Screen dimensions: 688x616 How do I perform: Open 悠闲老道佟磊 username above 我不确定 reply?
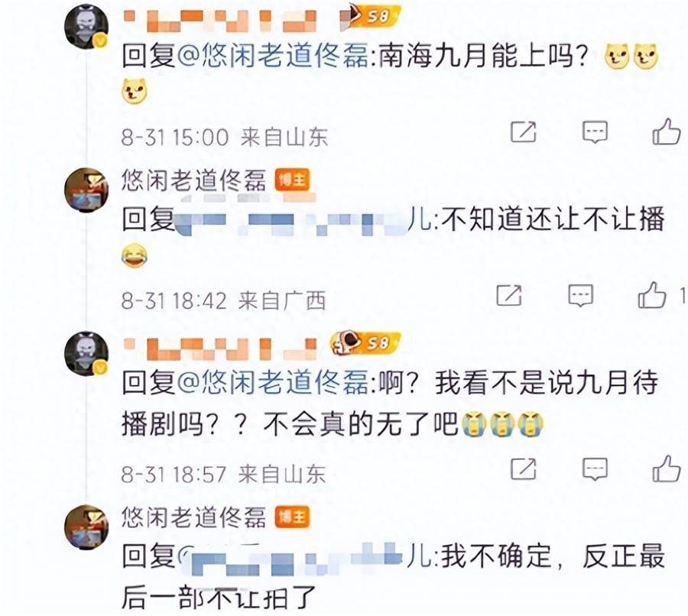[x=194, y=517]
